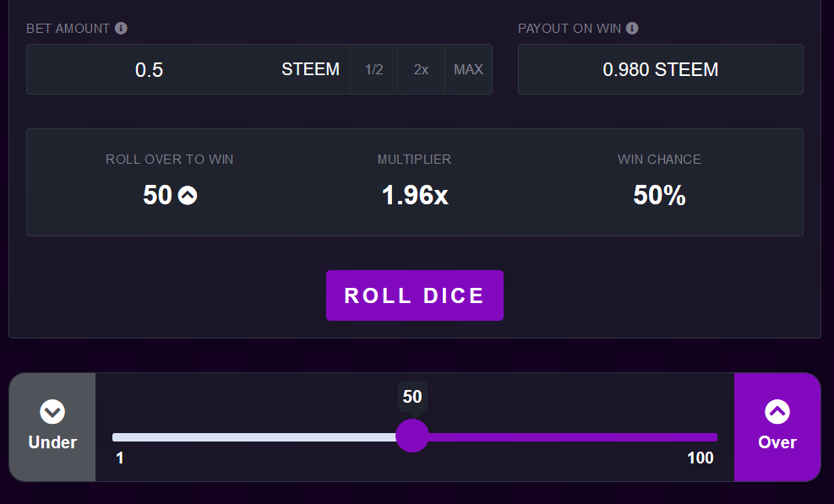Set bet to MAX amount

pyautogui.click(x=468, y=69)
